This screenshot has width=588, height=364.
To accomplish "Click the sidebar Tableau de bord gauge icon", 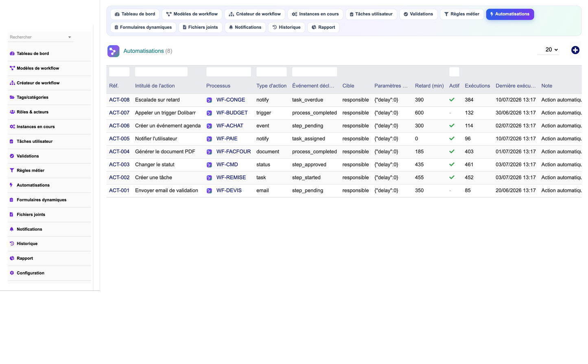I will (12, 54).
